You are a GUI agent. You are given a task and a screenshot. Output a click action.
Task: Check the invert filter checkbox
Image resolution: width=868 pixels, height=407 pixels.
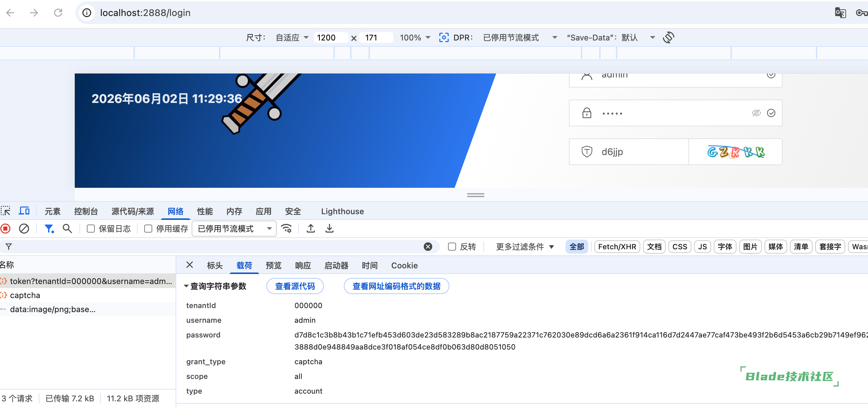click(x=452, y=247)
